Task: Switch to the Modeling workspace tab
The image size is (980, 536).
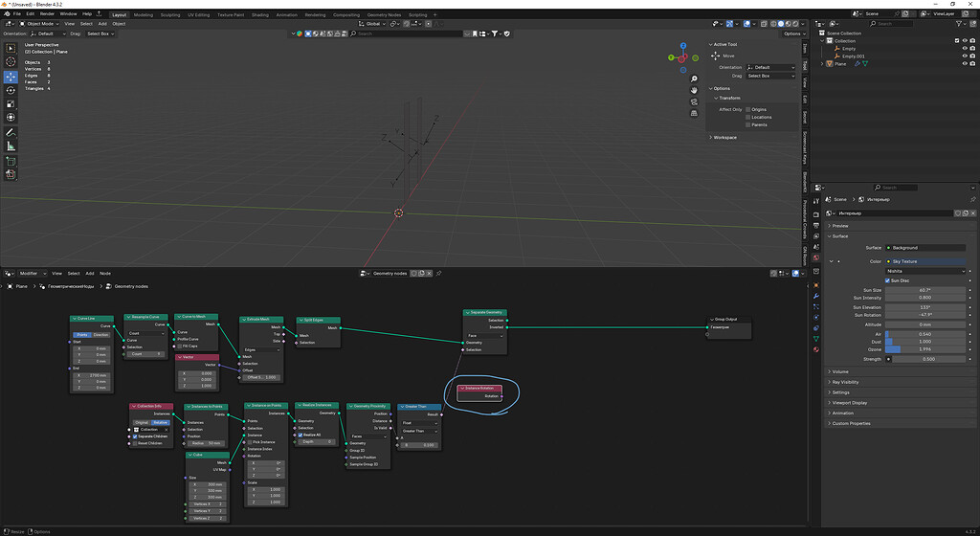Action: coord(144,14)
